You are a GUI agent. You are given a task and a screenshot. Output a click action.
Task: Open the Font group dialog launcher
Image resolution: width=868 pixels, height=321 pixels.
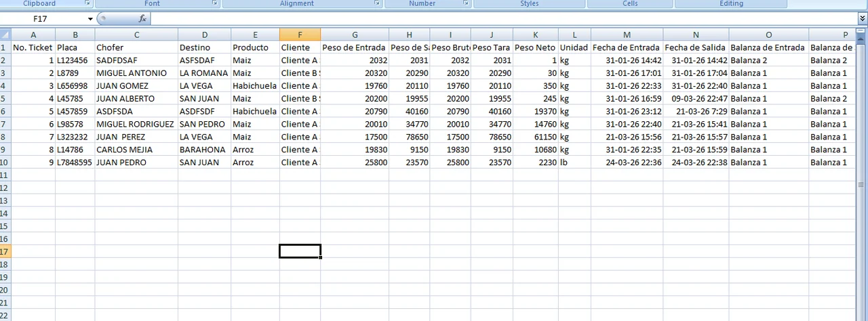pyautogui.click(x=215, y=3)
